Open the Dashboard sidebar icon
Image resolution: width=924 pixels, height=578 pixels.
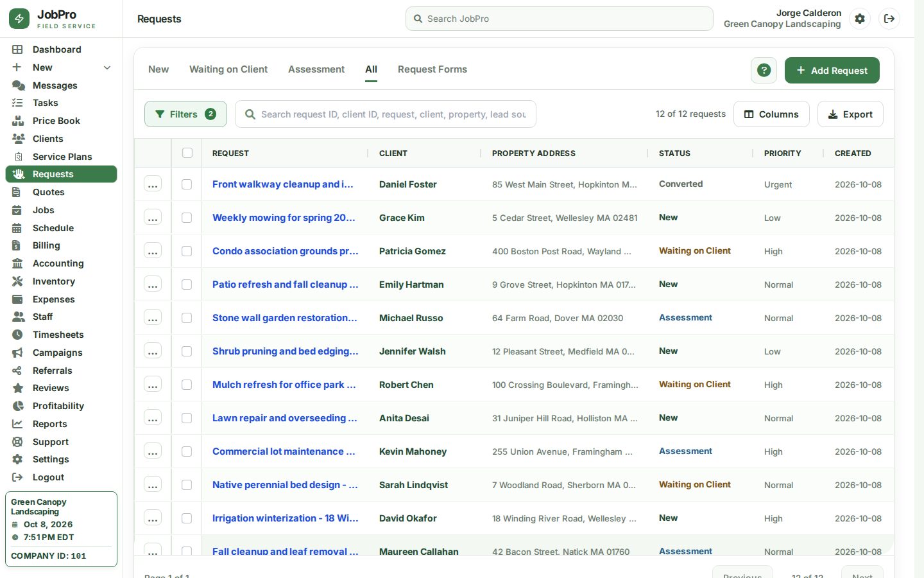[17, 49]
